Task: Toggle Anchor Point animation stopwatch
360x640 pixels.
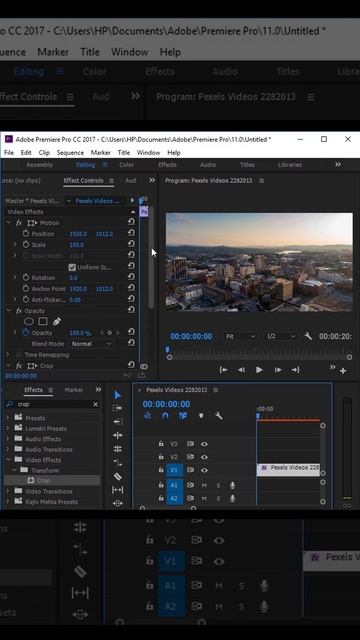Action: pos(26,289)
